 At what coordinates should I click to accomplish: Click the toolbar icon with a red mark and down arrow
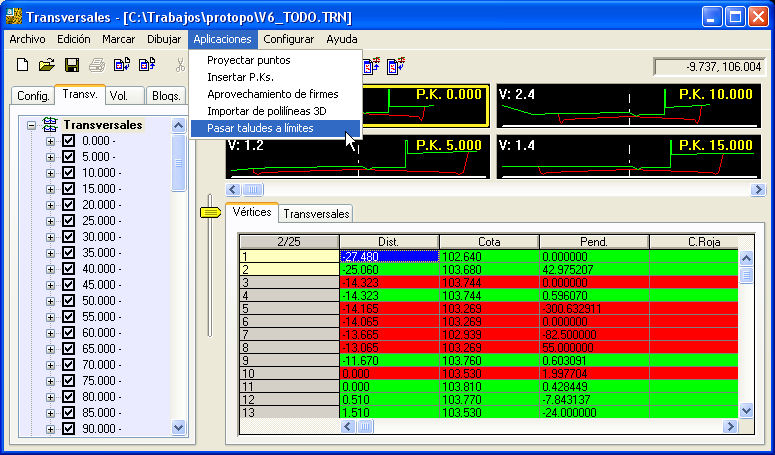396,65
